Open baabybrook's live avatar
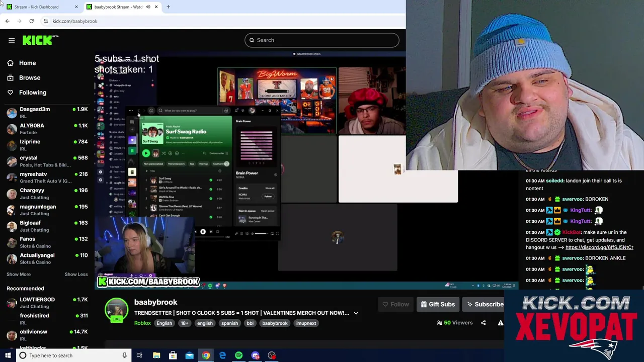This screenshot has height=362, width=644. 116,310
